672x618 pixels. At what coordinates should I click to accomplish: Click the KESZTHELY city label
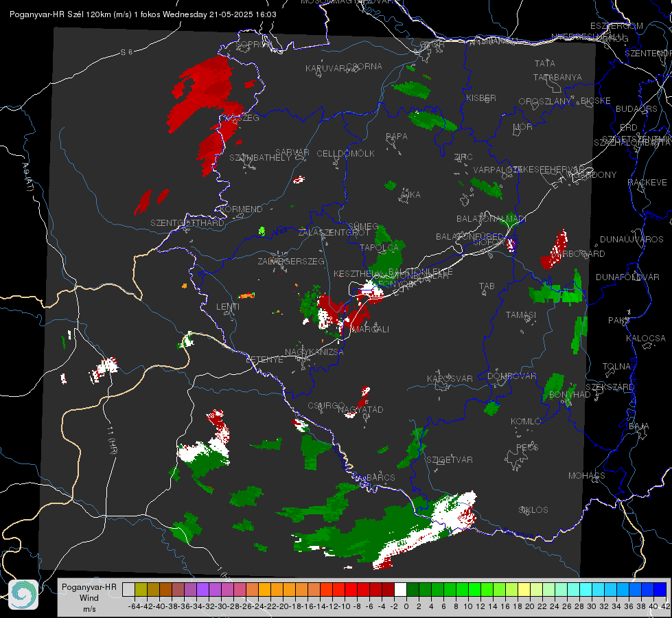pos(358,273)
